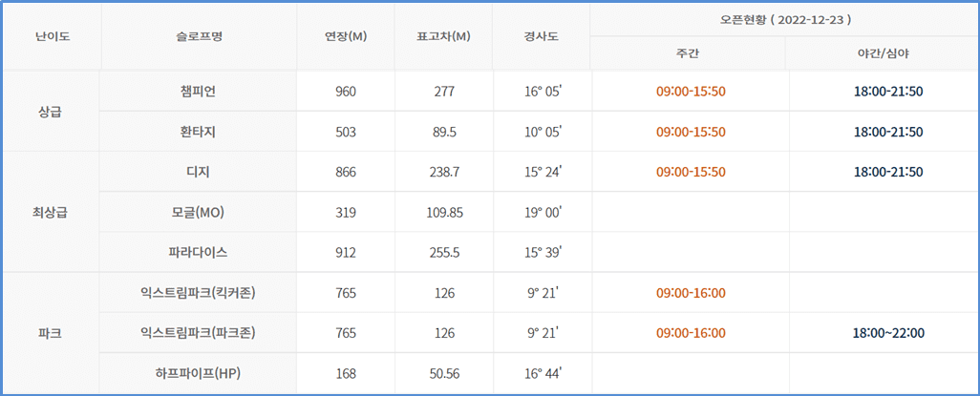Select the 환타지 slope name

coord(200,133)
